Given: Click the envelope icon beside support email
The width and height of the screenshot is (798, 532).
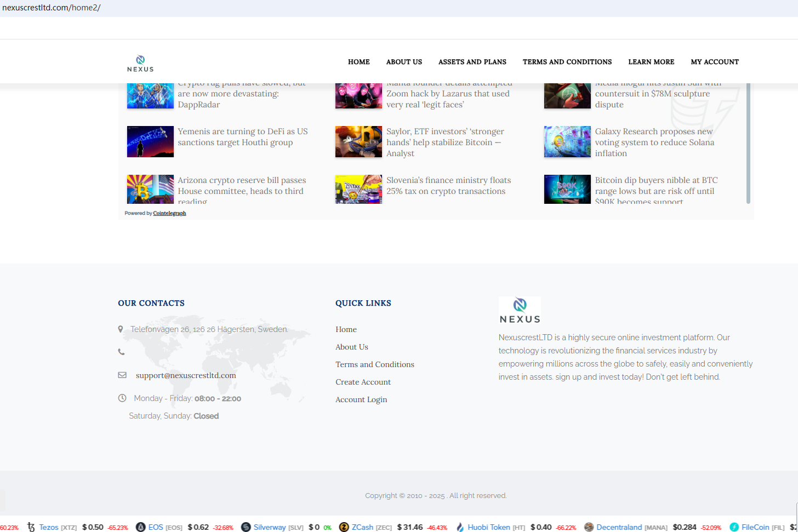Looking at the screenshot, I should [x=122, y=375].
